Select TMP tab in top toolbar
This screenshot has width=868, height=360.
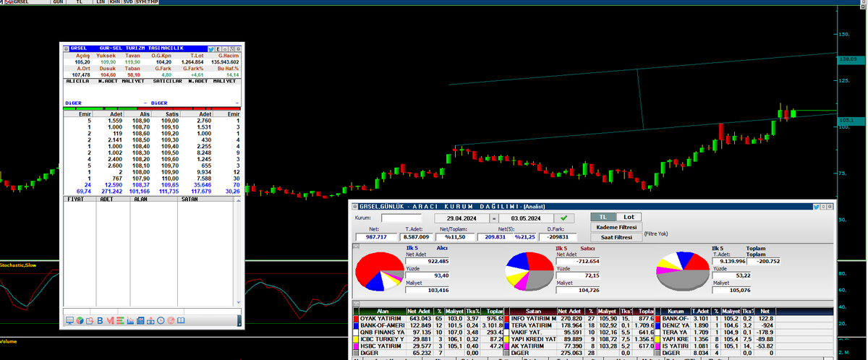[153, 2]
